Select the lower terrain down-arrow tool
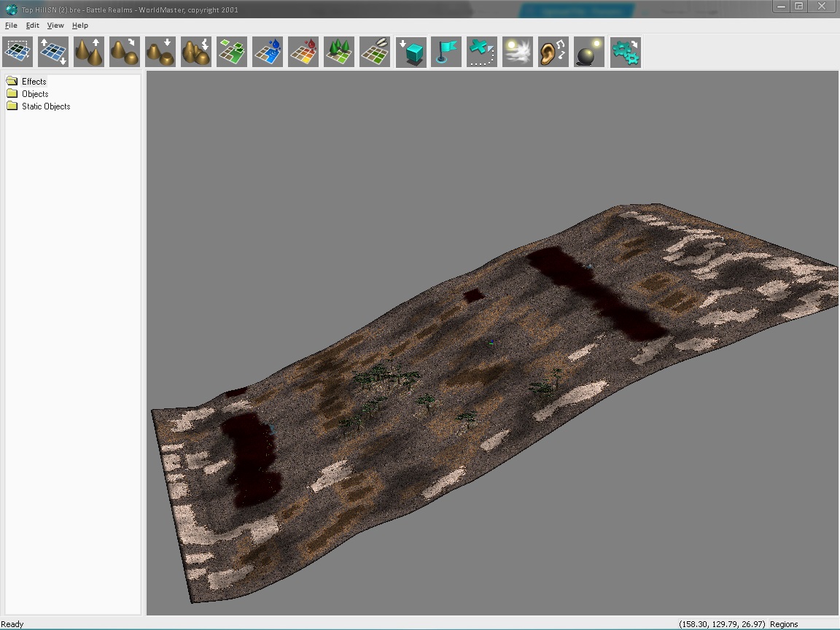840x630 pixels. (160, 52)
